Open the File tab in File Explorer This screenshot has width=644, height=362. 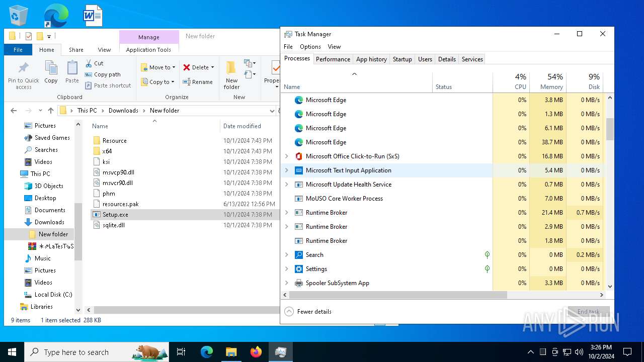point(18,50)
